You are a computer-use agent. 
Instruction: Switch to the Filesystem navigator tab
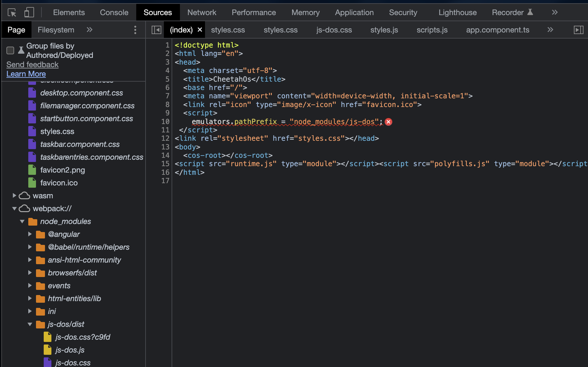point(56,30)
